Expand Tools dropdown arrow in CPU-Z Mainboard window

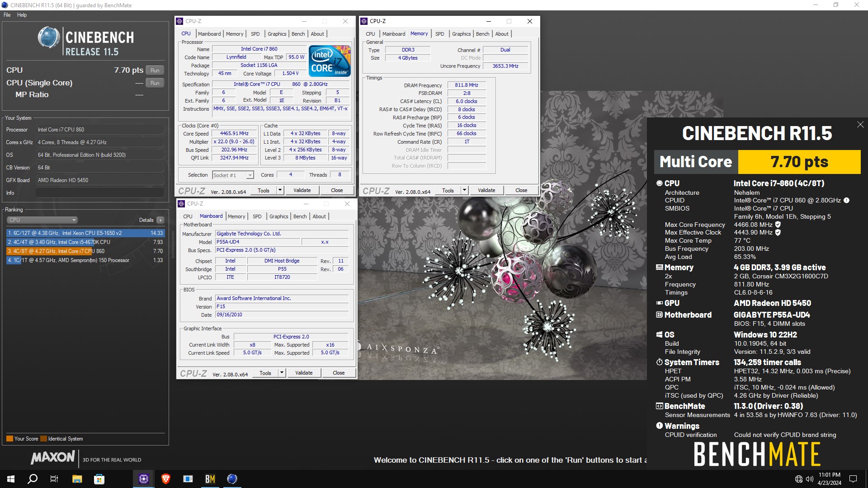[x=282, y=373]
